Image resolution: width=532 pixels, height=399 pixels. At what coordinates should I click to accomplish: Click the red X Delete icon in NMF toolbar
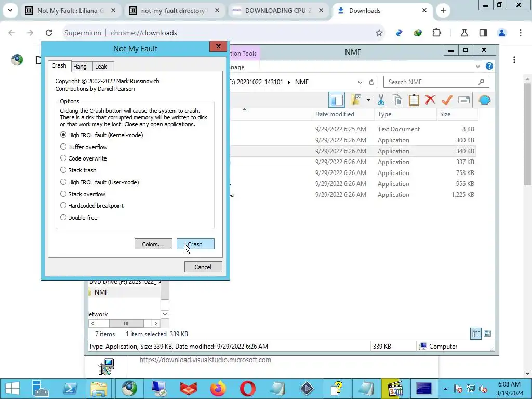[x=430, y=100]
